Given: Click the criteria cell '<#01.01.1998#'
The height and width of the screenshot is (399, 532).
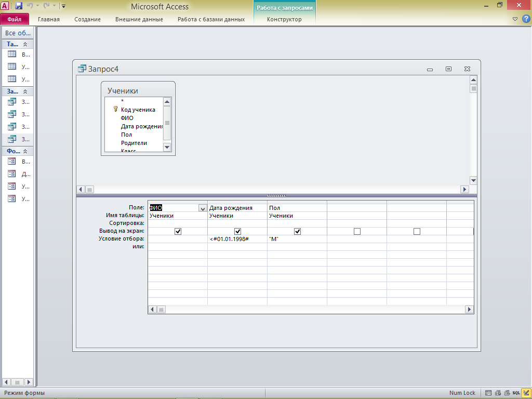Looking at the screenshot, I should tap(237, 239).
